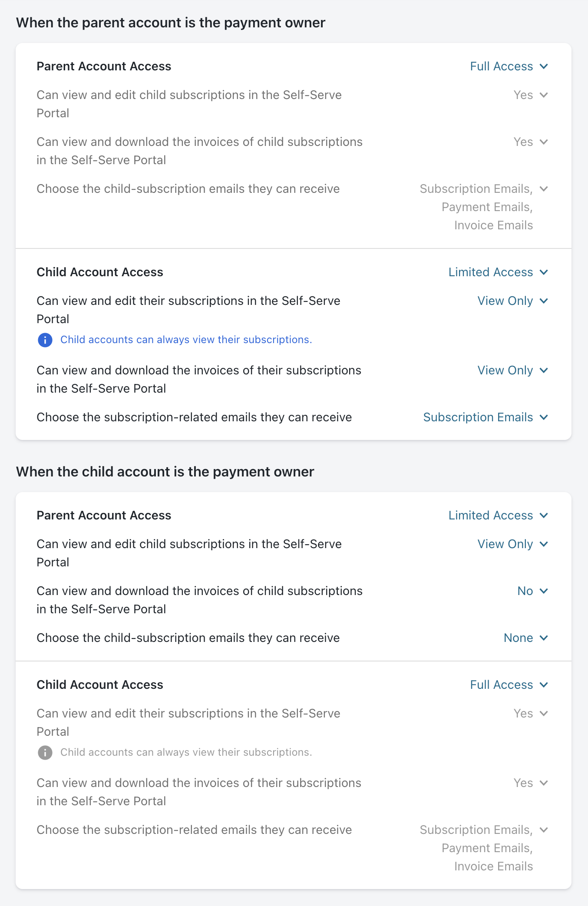The image size is (588, 906).
Task: Click the blue info icon under child subscriptions
Action: coord(45,340)
